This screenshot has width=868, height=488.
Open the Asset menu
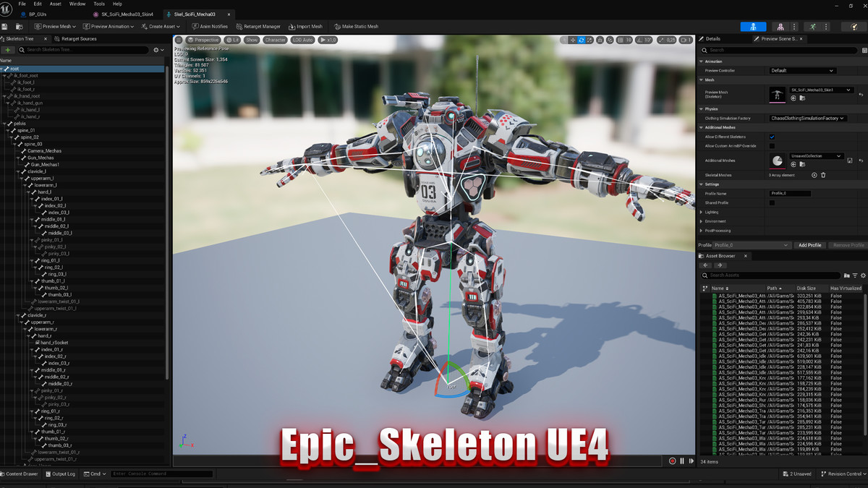(55, 4)
